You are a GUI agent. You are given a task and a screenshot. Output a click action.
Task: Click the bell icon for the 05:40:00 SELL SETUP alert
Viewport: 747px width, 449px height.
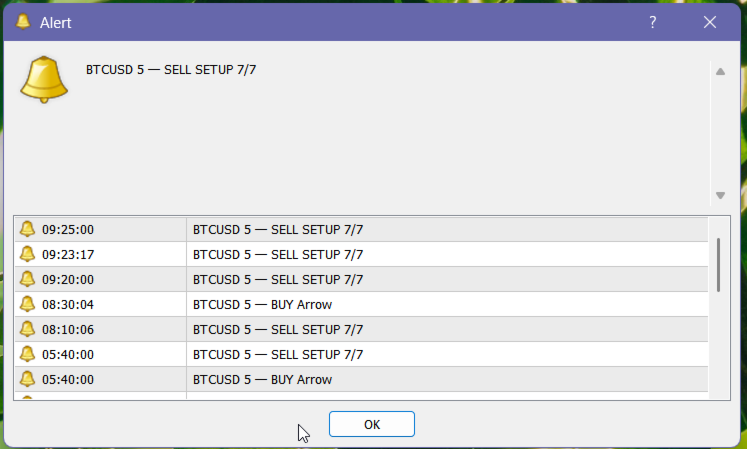pyautogui.click(x=27, y=354)
